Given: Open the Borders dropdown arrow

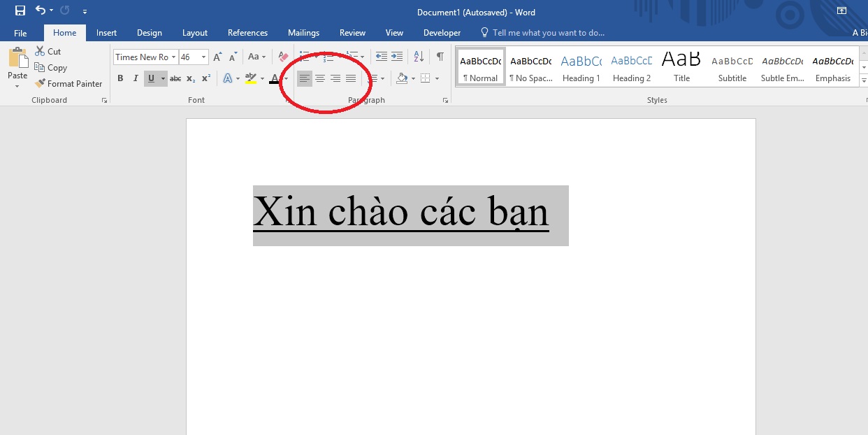Looking at the screenshot, I should click(437, 78).
